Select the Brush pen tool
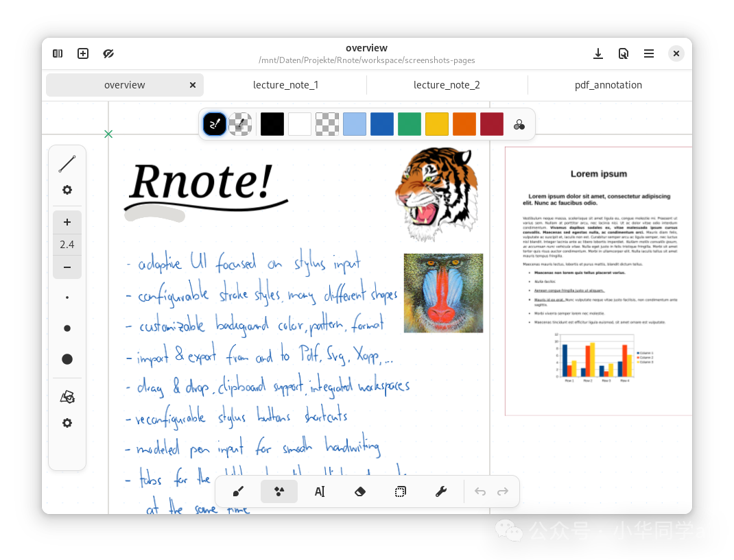This screenshot has width=734, height=560. click(x=238, y=491)
